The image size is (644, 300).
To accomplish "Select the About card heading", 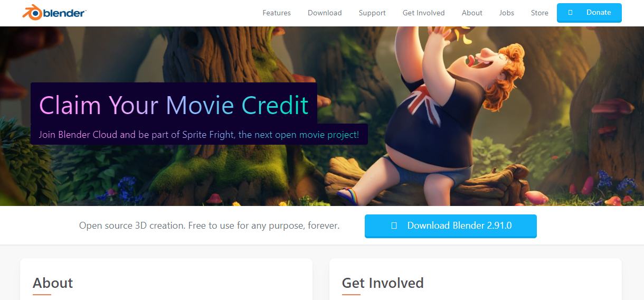I will (53, 283).
